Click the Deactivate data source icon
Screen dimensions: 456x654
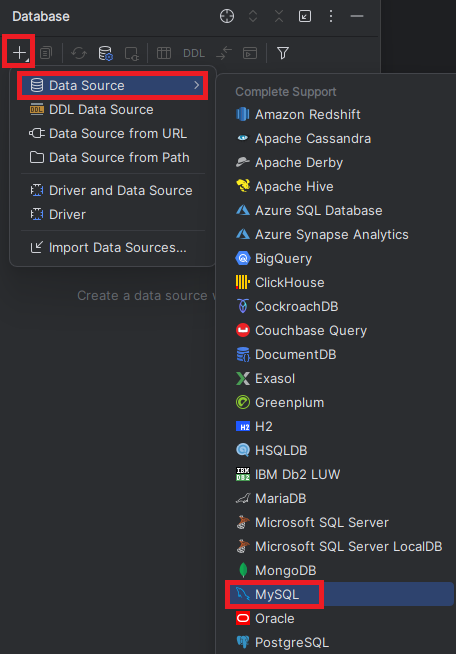tap(132, 53)
